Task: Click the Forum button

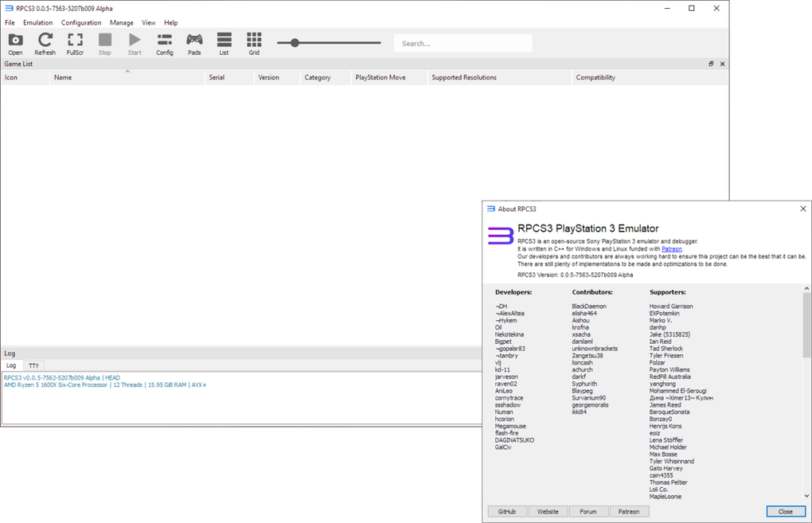Action: (588, 512)
